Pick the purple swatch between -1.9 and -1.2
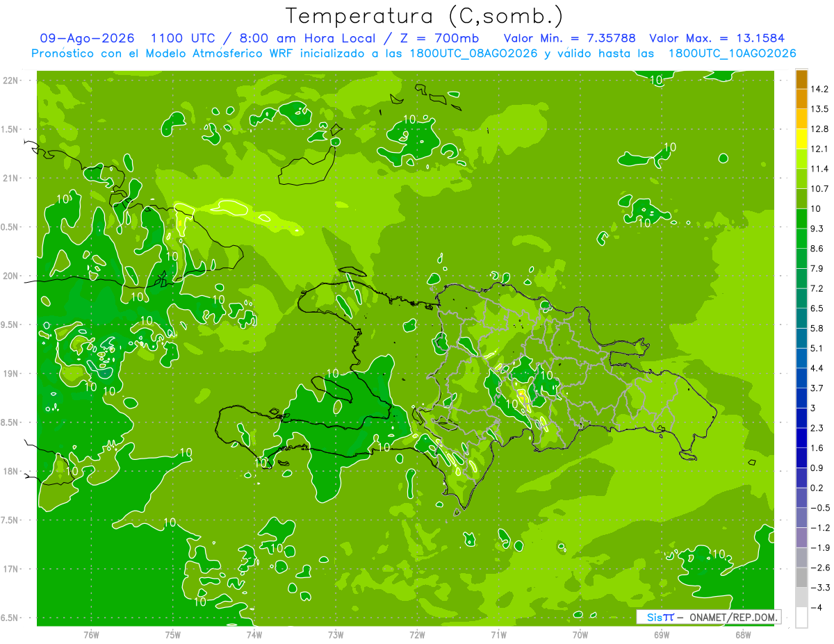Viewport: 834px width, 644px height. (x=801, y=538)
